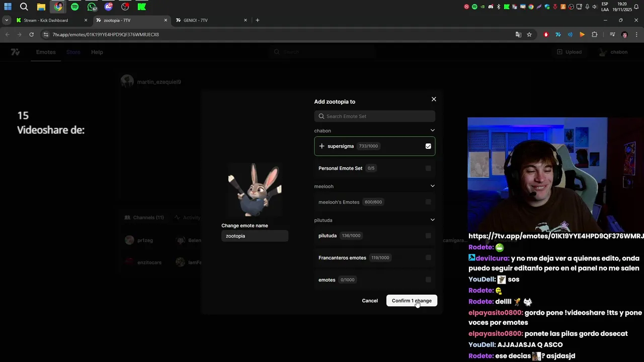Open OBS from the taskbar
Viewport: 644px width, 362px height.
click(125, 7)
